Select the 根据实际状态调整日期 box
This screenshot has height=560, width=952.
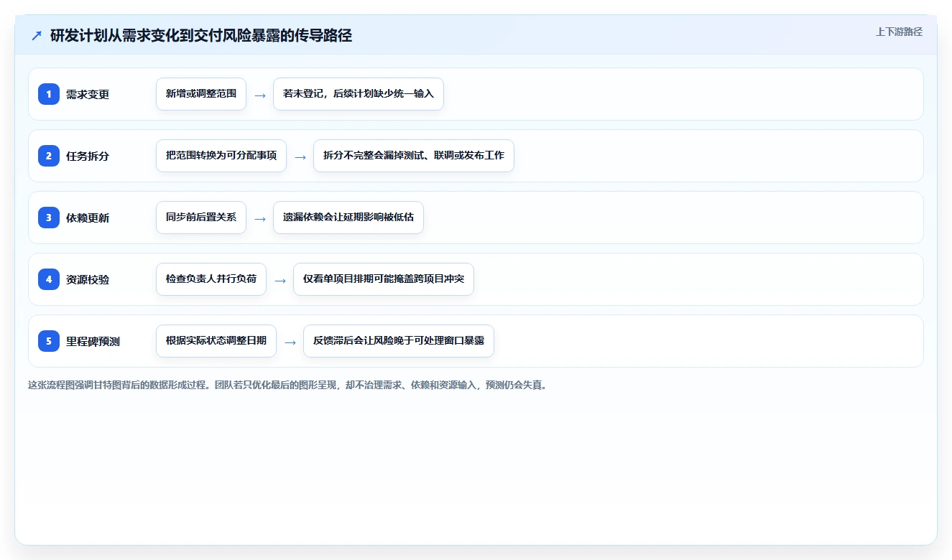click(x=216, y=341)
